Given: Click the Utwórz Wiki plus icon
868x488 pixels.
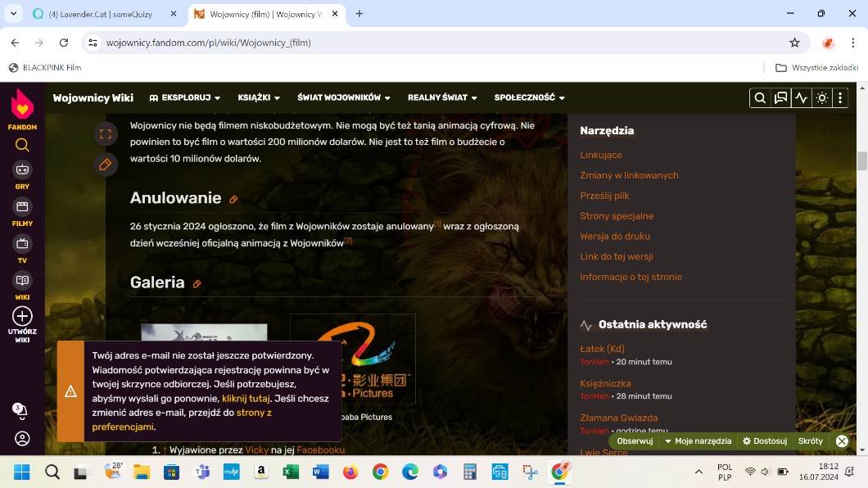Looking at the screenshot, I should click(22, 316).
